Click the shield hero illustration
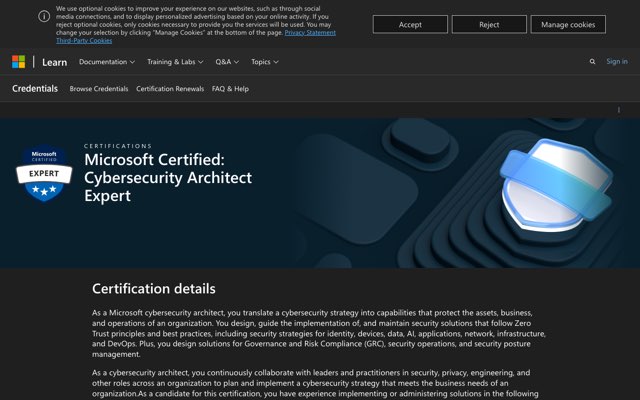 coord(556,186)
